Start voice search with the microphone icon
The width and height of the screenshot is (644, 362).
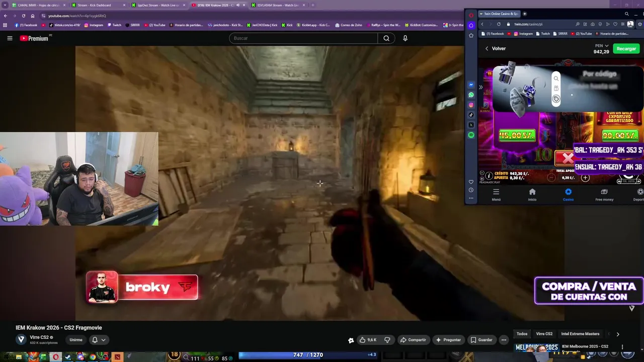click(x=405, y=38)
